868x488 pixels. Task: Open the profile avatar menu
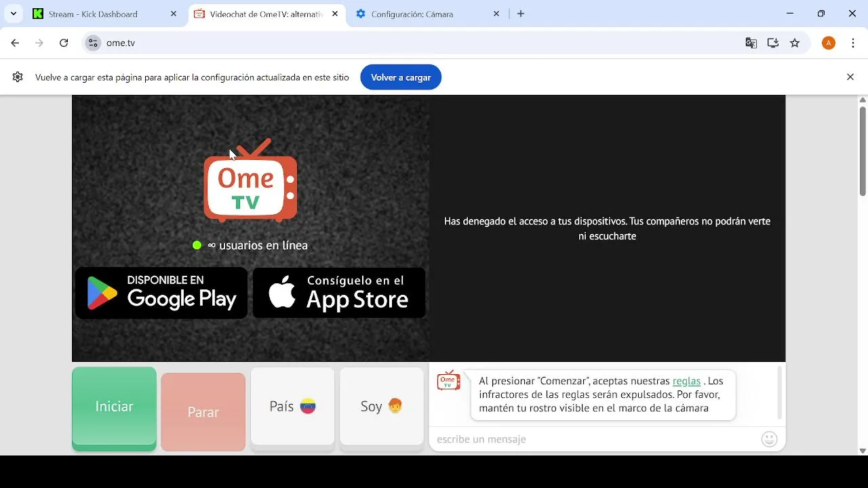coord(829,43)
